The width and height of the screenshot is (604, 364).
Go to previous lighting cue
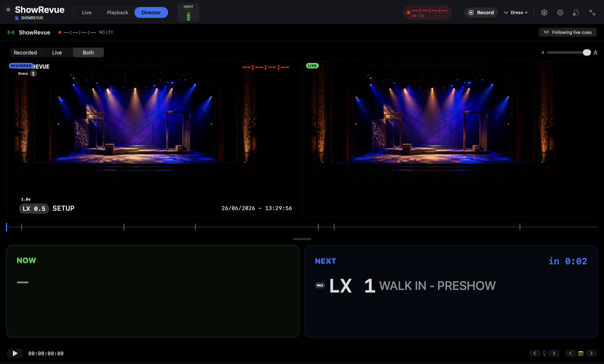(535, 353)
